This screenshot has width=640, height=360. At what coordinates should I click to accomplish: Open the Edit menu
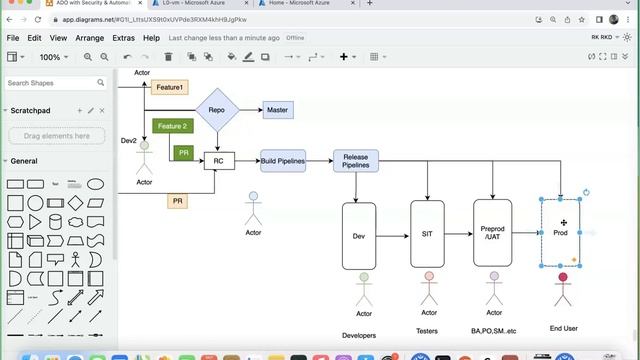click(34, 38)
